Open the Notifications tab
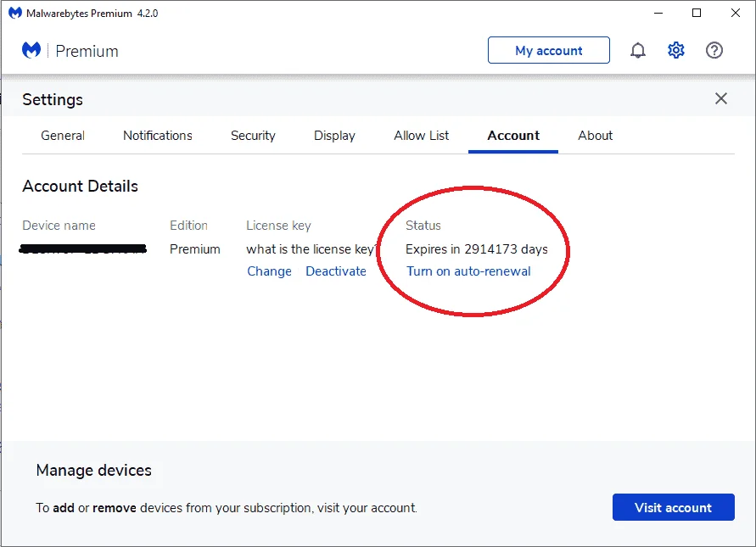The image size is (756, 547). pyautogui.click(x=158, y=136)
